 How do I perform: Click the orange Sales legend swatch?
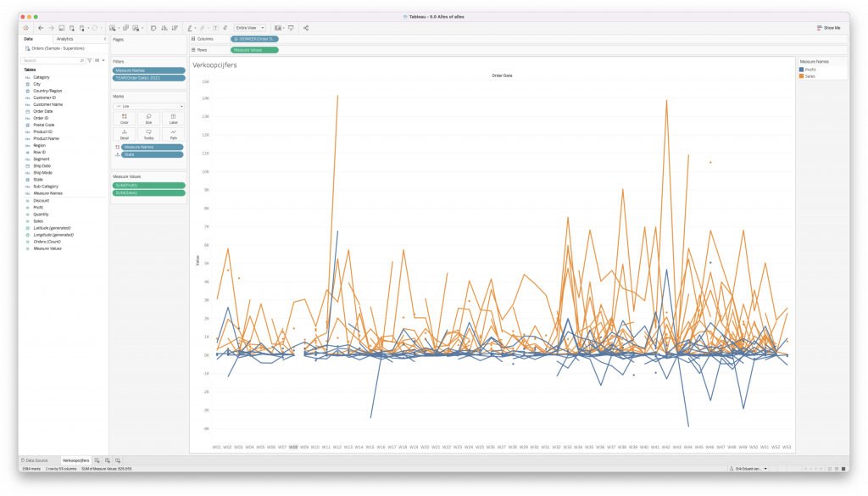click(x=801, y=76)
